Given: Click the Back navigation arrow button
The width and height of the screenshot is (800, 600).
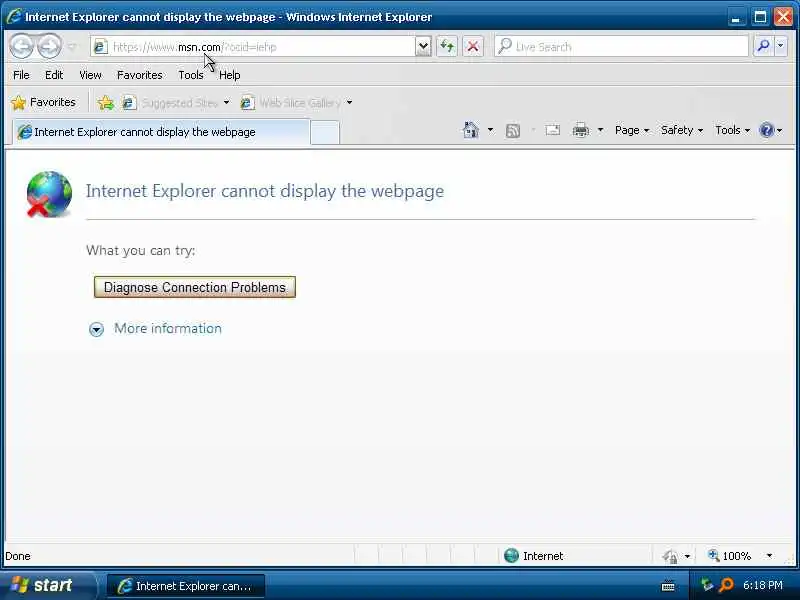Looking at the screenshot, I should [x=22, y=46].
